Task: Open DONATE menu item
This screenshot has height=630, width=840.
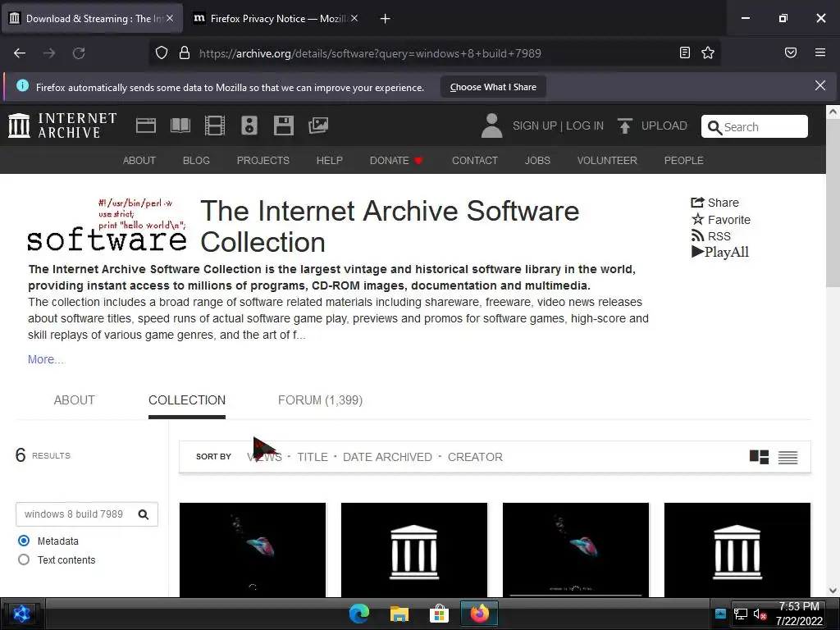Action: pos(396,160)
